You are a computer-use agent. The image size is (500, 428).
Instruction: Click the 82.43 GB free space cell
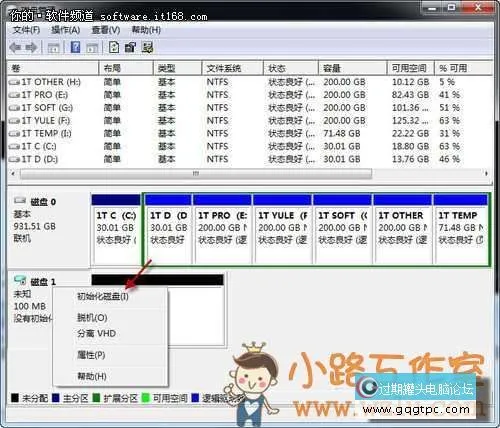[410, 95]
